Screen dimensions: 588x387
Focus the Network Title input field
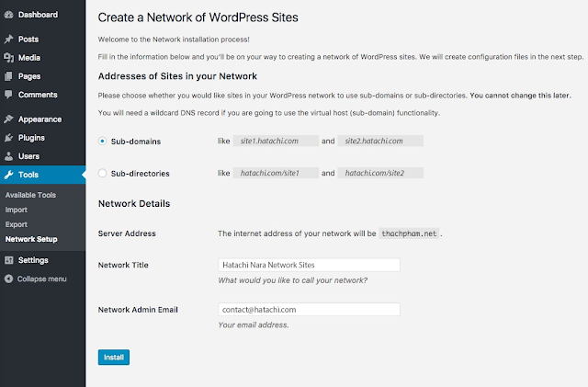click(309, 265)
